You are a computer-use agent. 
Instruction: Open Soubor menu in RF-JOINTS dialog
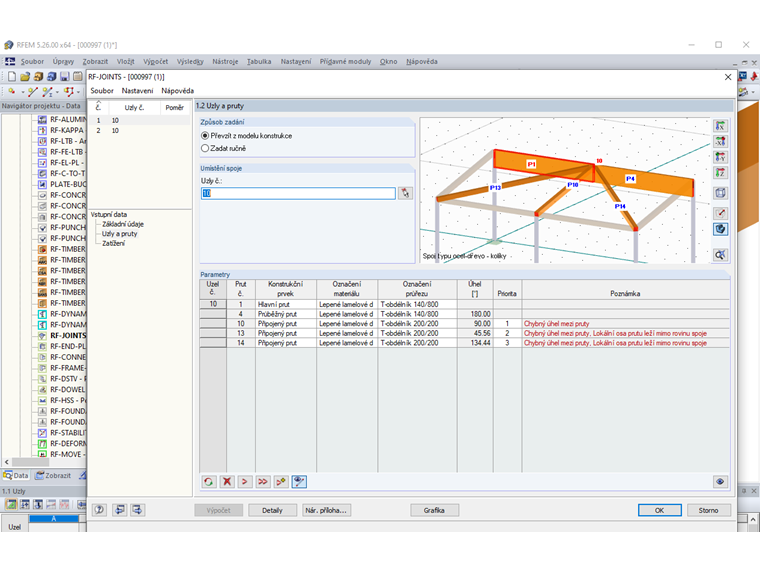pyautogui.click(x=102, y=91)
